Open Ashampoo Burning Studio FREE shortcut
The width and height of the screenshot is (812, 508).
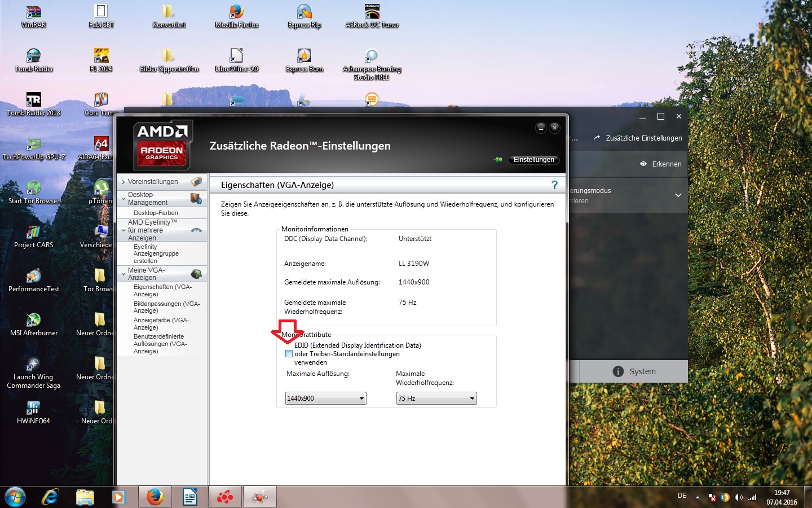(x=372, y=64)
